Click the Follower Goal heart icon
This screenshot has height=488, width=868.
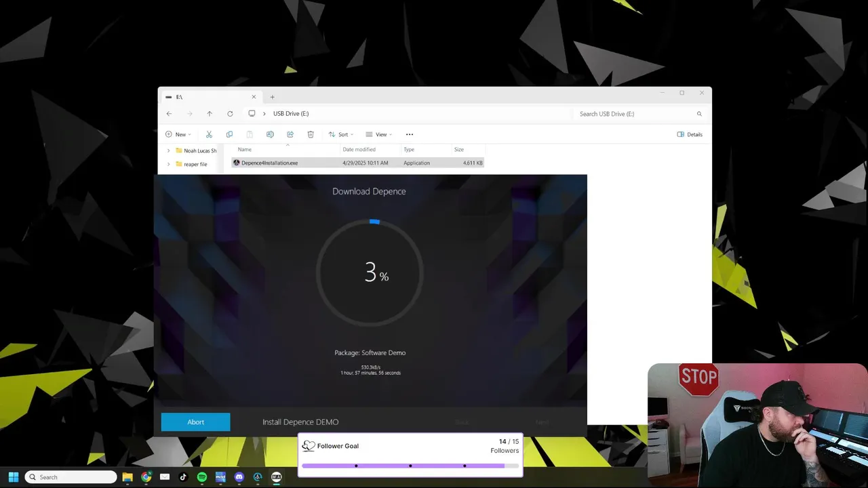tap(309, 446)
